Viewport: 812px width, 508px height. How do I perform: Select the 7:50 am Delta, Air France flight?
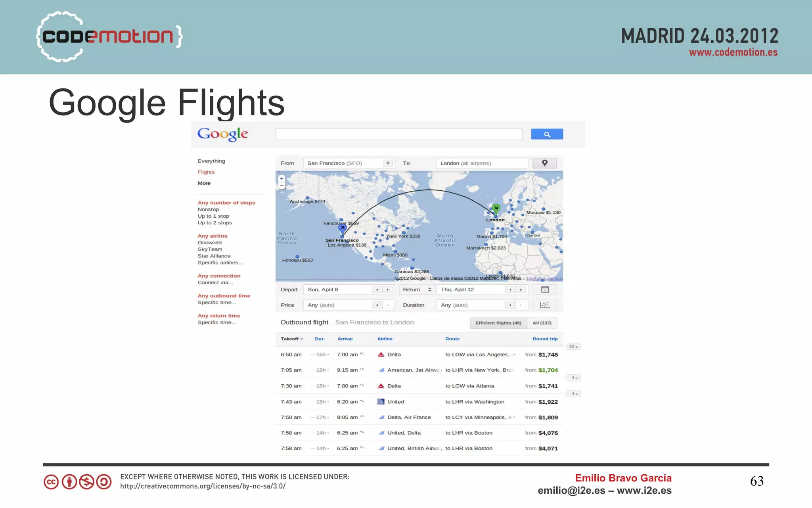(x=419, y=417)
